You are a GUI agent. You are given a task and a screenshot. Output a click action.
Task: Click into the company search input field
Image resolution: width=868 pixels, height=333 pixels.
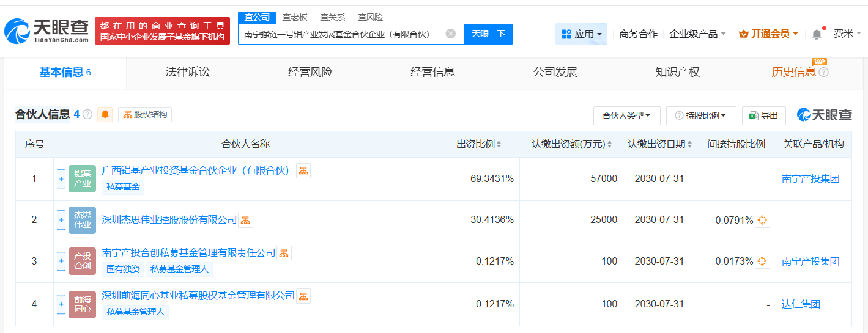coord(339,34)
